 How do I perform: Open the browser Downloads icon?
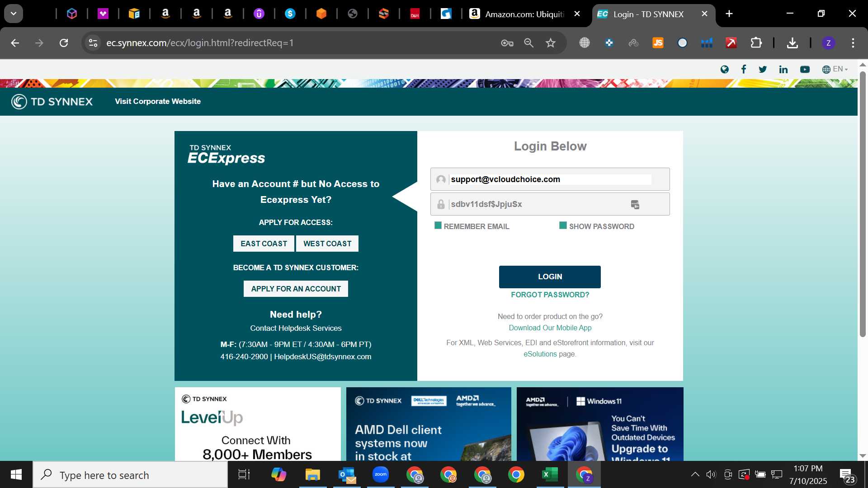point(792,43)
